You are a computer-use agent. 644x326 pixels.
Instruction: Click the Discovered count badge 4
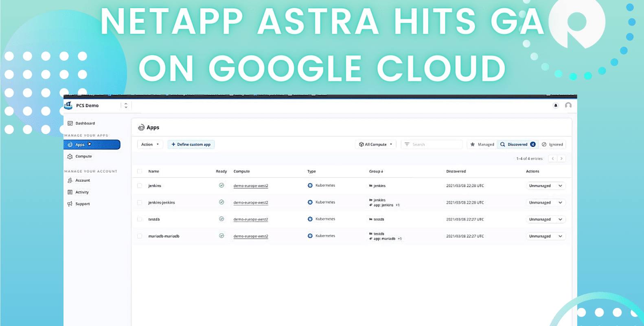point(533,144)
